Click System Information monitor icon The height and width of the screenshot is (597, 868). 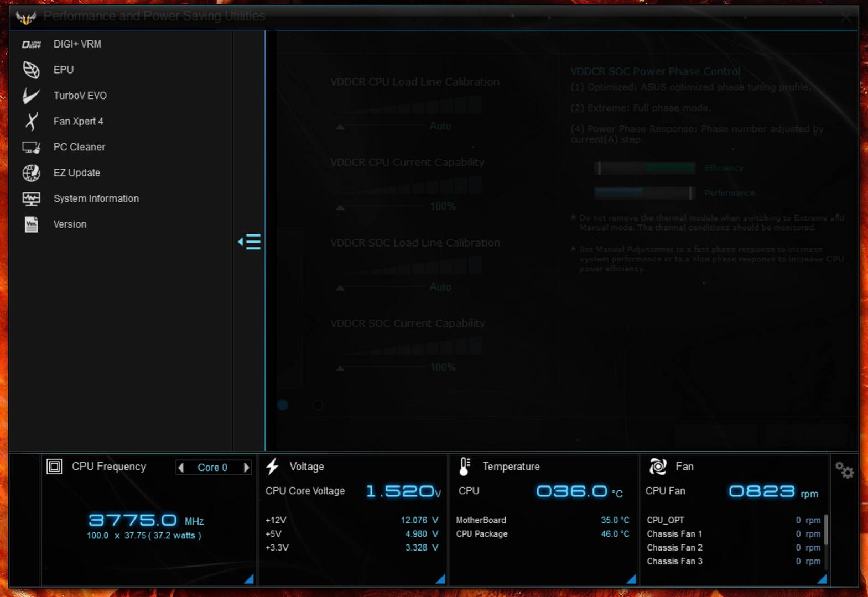click(x=31, y=198)
